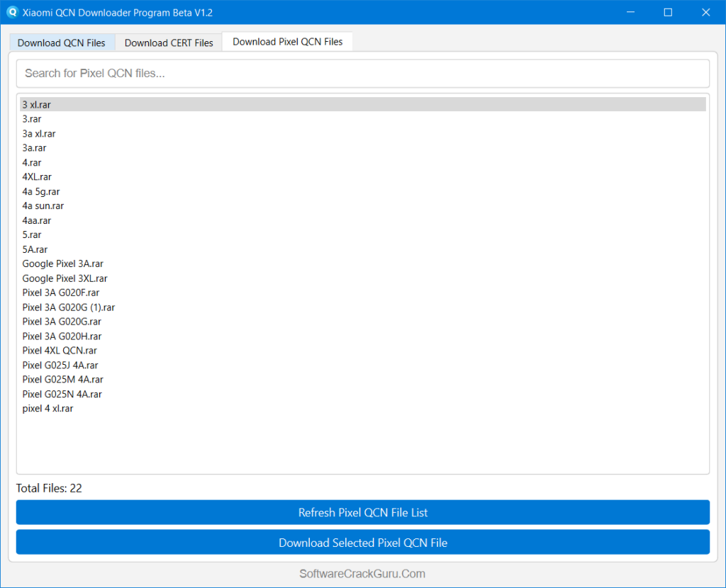Maximize the QCN Downloader window
This screenshot has width=726, height=588.
pyautogui.click(x=668, y=13)
